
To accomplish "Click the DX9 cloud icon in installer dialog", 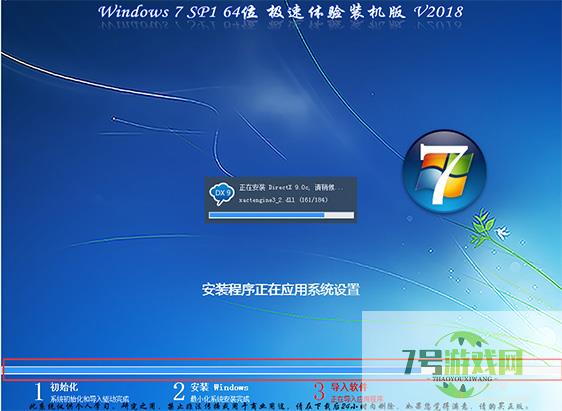I will [222, 193].
